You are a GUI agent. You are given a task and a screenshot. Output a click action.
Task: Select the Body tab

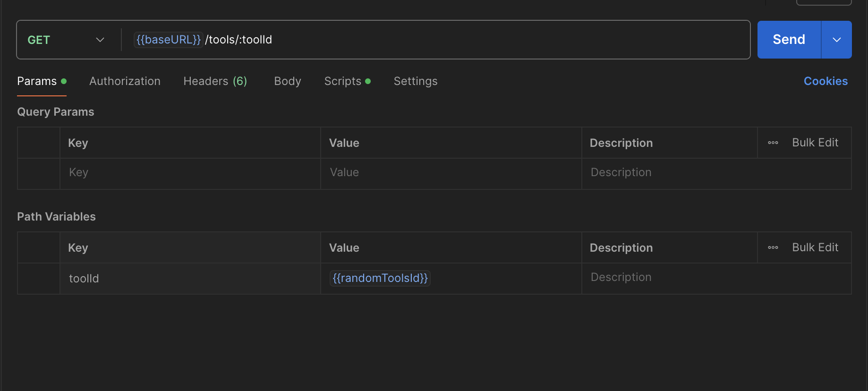tap(287, 81)
